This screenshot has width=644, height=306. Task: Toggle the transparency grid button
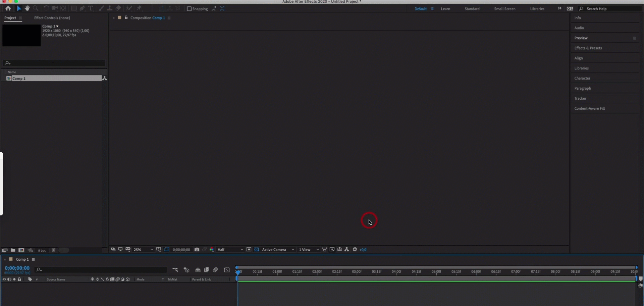(256, 250)
